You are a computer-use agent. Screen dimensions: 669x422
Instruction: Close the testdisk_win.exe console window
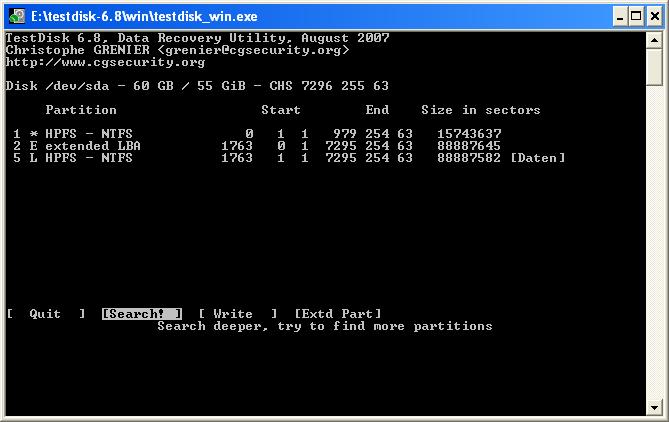655,16
